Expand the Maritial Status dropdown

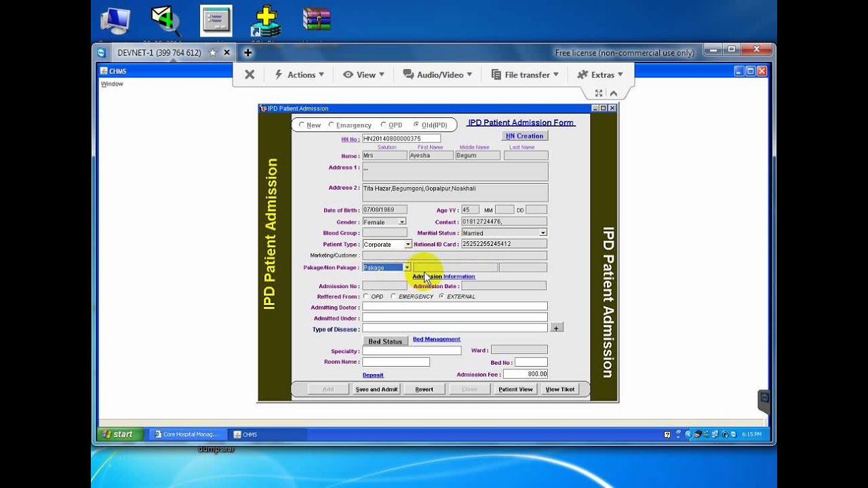click(x=543, y=232)
